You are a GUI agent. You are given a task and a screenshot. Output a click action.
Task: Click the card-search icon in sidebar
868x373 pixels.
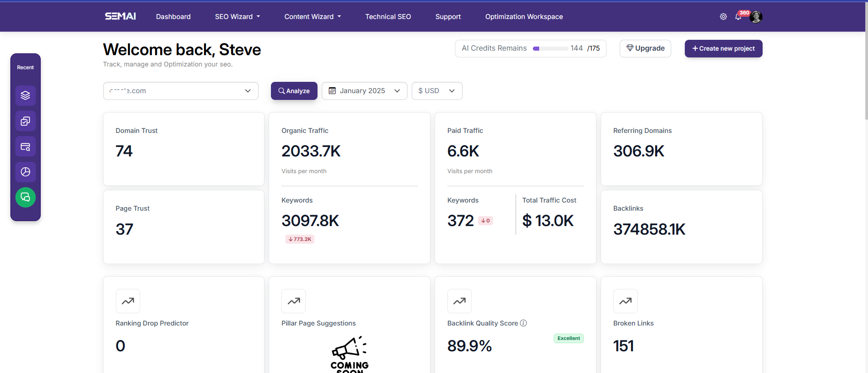tap(25, 146)
